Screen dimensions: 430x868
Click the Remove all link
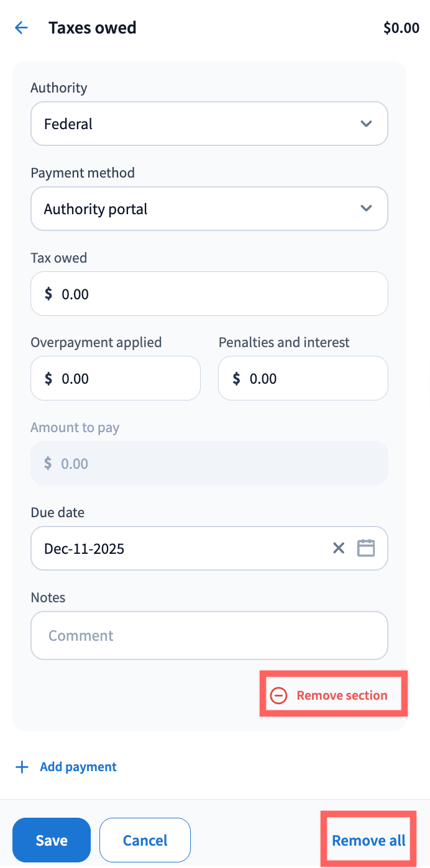coord(368,841)
